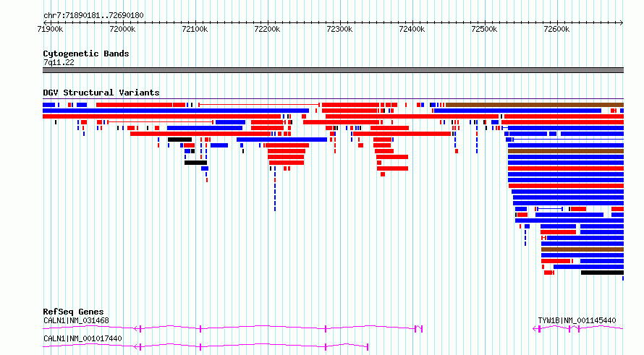Recenter on the 72400k ruler mark

[412, 30]
